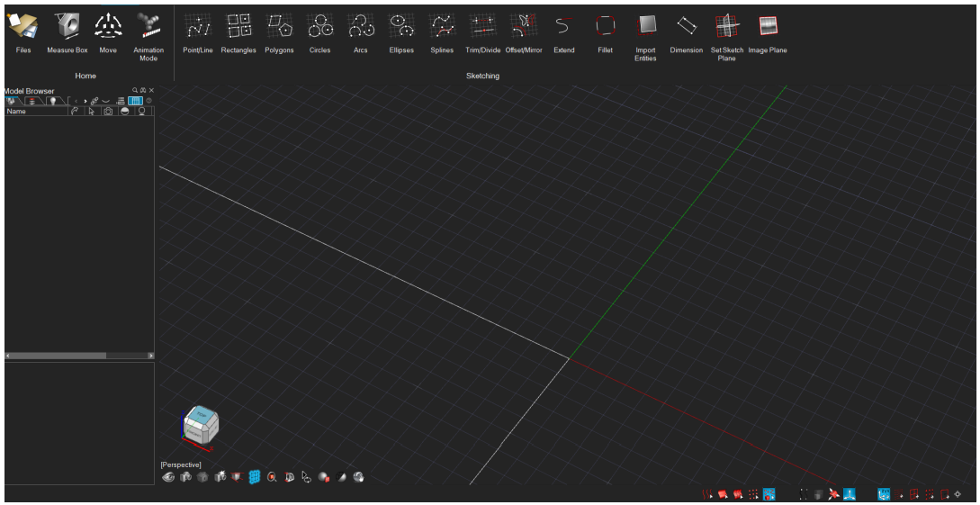Switch to the Sketching ribbon tab
The width and height of the screenshot is (980, 505).
[x=482, y=76]
